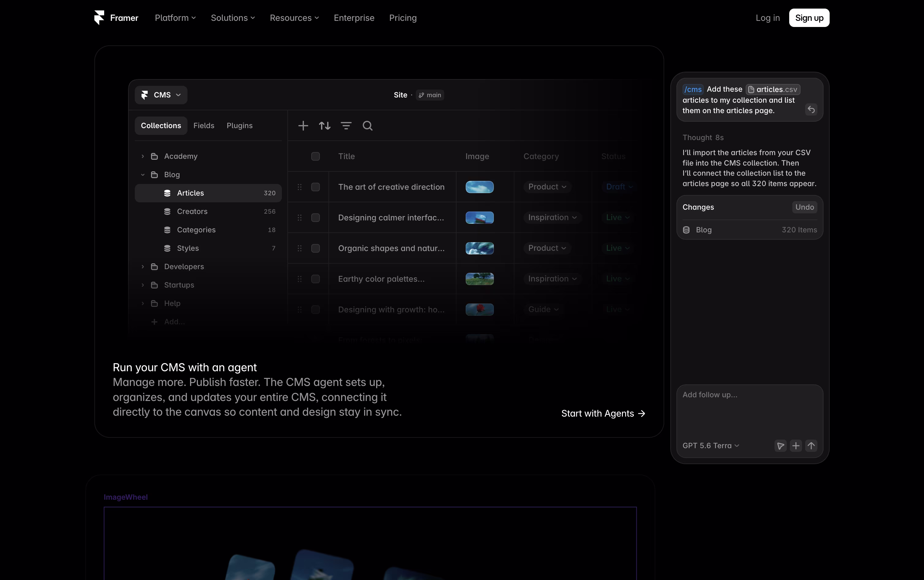Open the GPT 5.6 Terra model dropdown
Image resolution: width=924 pixels, height=580 pixels.
tap(711, 446)
